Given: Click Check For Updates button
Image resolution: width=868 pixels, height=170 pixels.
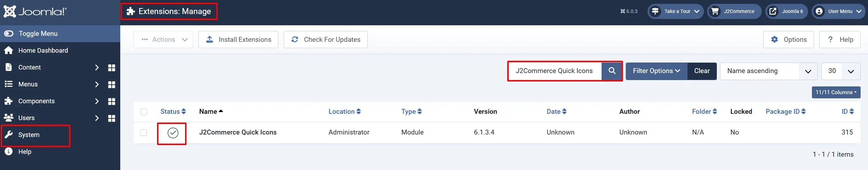Looking at the screenshot, I should (x=326, y=39).
